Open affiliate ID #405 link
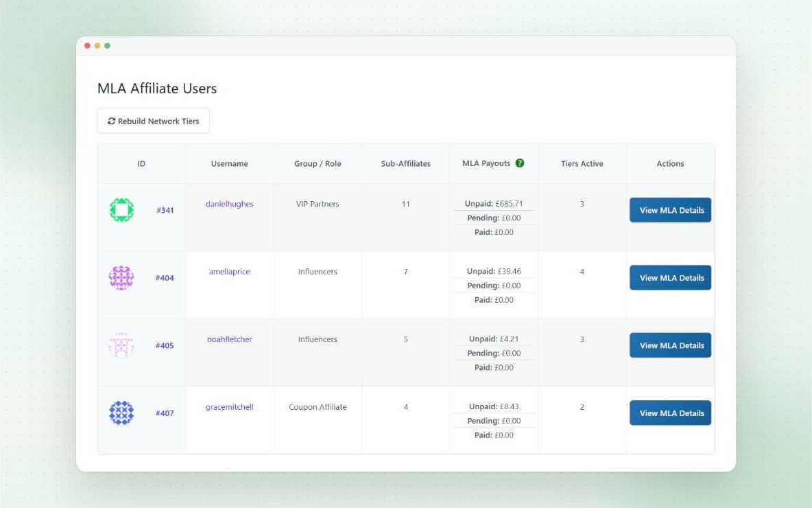Screen dimensions: 812x508 tap(165, 345)
